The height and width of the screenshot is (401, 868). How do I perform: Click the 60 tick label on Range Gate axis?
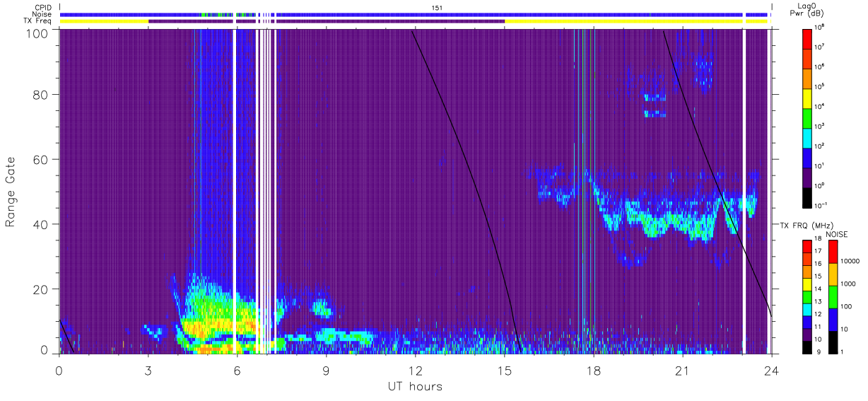(x=41, y=160)
